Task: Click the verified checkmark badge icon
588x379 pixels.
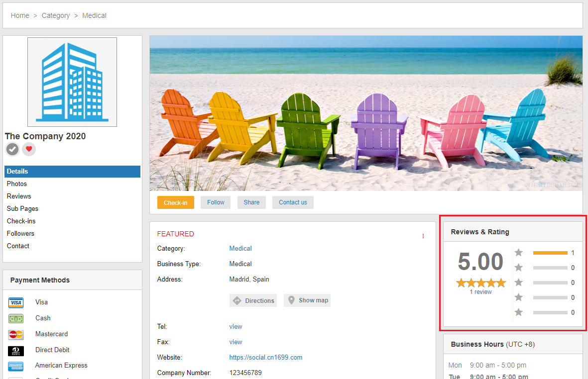Action: point(12,149)
